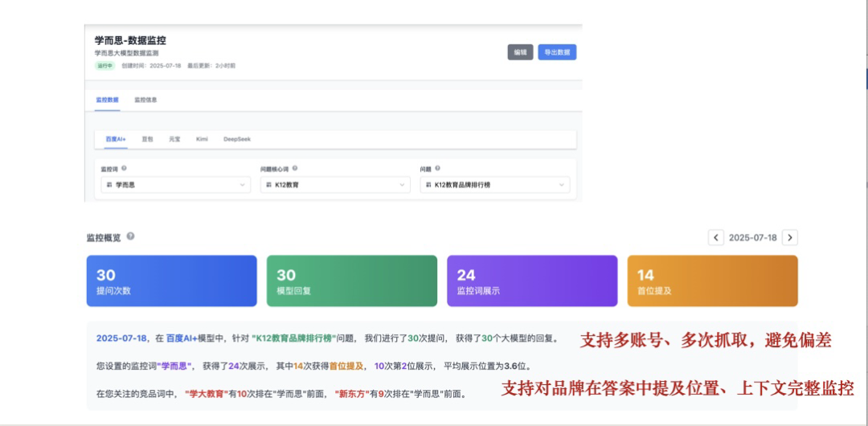The height and width of the screenshot is (426, 868).
Task: Click the chevron arrow of K12教育 dropdown
Action: tap(402, 185)
